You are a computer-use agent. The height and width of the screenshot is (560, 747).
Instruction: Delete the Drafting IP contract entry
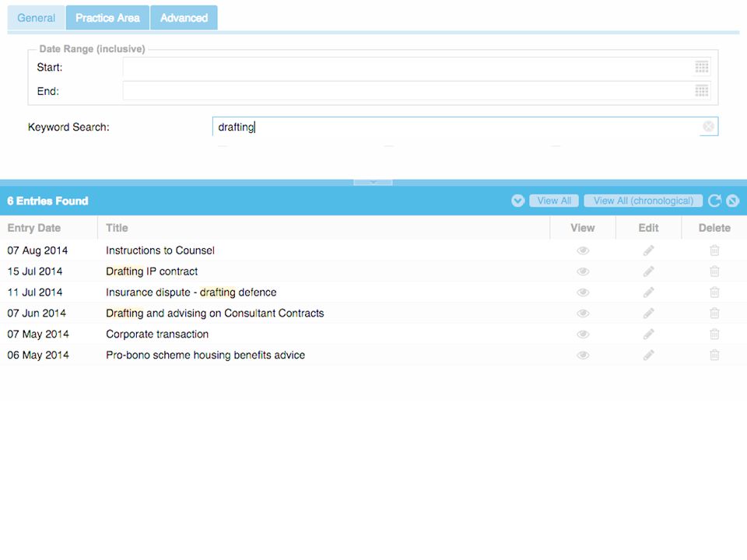coord(714,271)
